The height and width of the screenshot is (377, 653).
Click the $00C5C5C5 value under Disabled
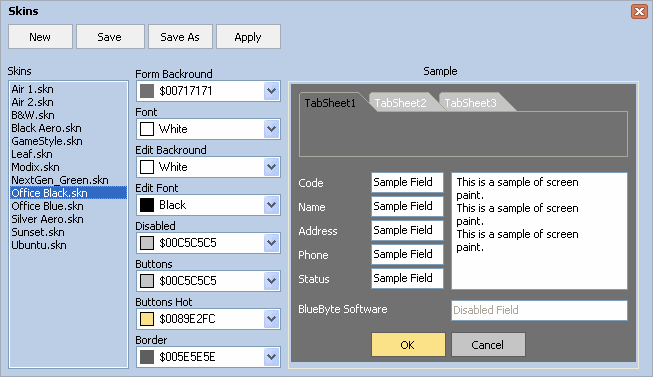click(x=188, y=243)
